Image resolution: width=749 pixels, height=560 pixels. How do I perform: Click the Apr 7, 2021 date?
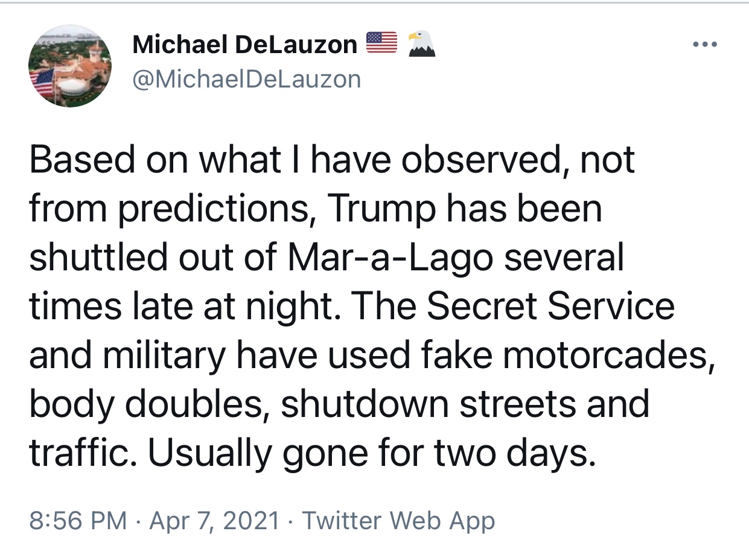click(214, 520)
